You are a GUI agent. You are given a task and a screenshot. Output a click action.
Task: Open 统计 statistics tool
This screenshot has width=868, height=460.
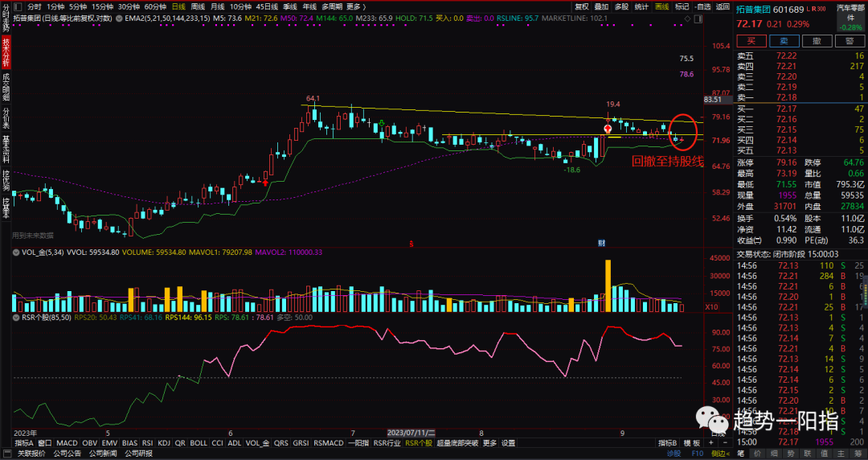point(641,6)
